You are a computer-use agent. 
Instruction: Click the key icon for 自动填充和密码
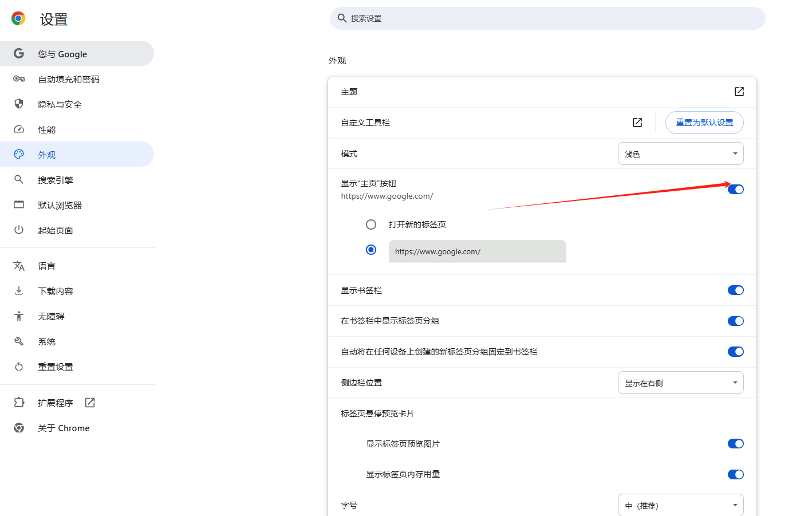point(19,79)
